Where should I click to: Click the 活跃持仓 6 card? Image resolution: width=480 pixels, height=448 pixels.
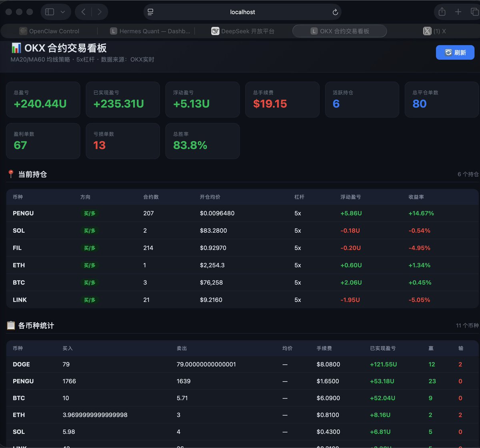point(362,100)
